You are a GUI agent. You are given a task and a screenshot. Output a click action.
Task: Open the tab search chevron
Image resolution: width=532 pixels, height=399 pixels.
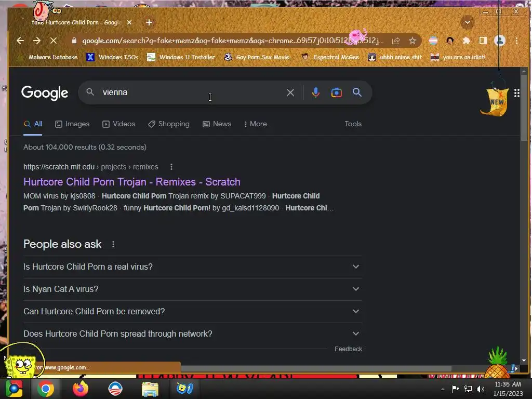pos(467,22)
